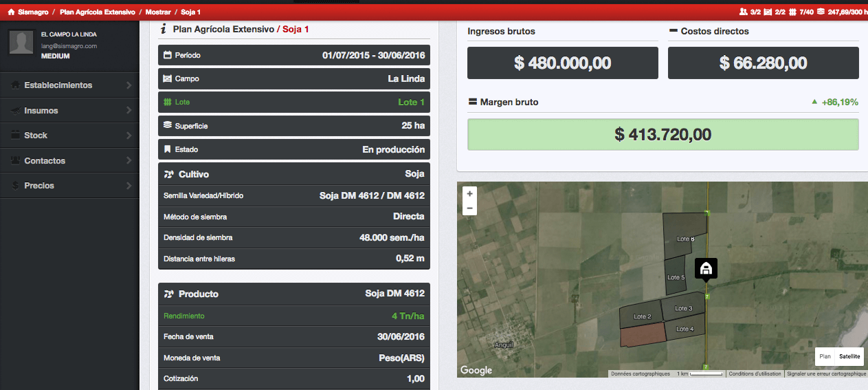The height and width of the screenshot is (390, 868).
Task: Expand the Precios menu chevron
Action: [129, 186]
